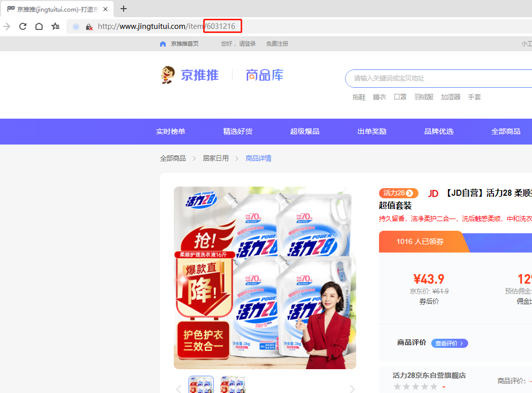Image resolution: width=532 pixels, height=393 pixels.
Task: Reload the page with refresh icon
Action: pyautogui.click(x=23, y=26)
